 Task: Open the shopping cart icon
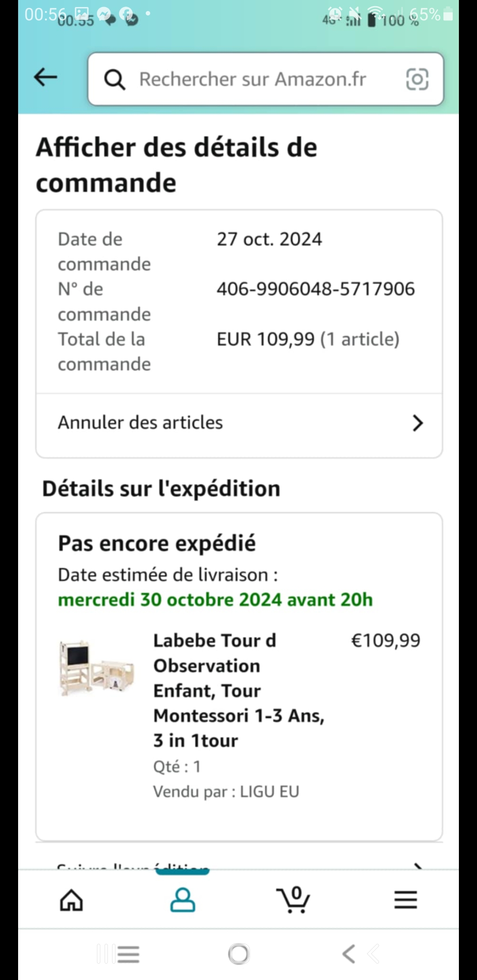294,900
